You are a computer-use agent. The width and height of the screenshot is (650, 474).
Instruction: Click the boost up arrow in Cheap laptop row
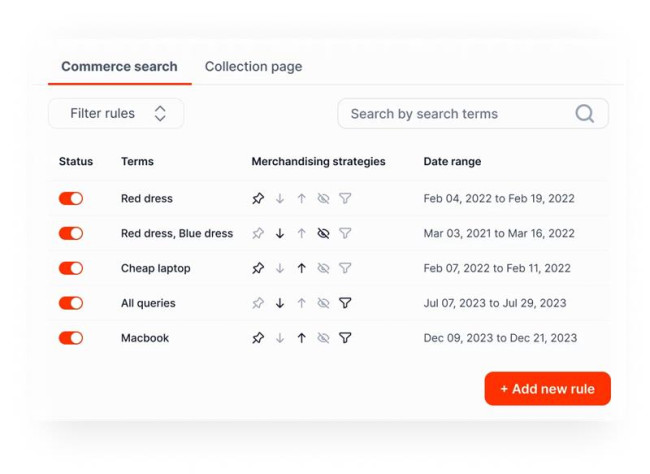click(301, 269)
